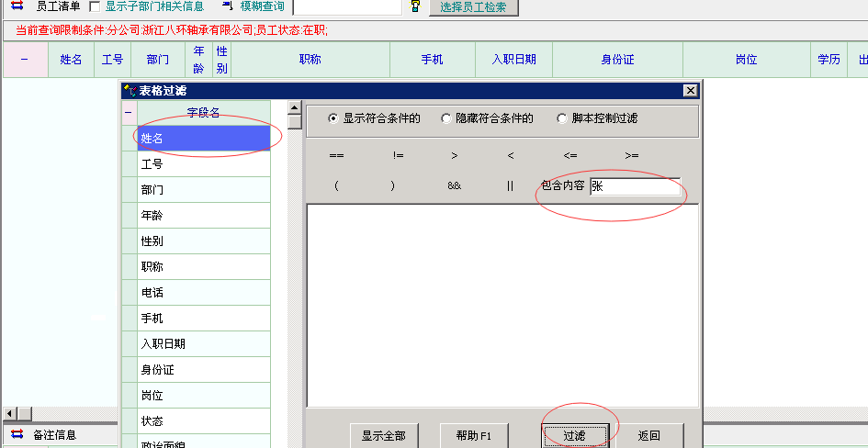Focus the 包含内容 text input field
This screenshot has height=448, width=868.
tap(636, 186)
